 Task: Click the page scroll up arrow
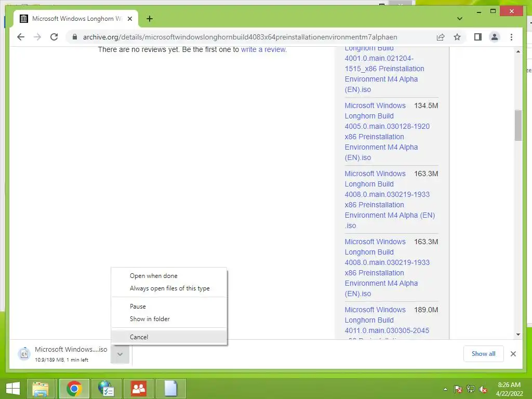click(518, 51)
